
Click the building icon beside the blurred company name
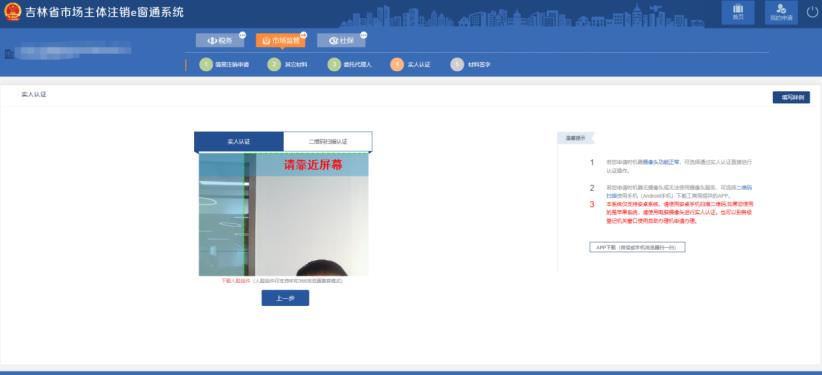point(8,54)
